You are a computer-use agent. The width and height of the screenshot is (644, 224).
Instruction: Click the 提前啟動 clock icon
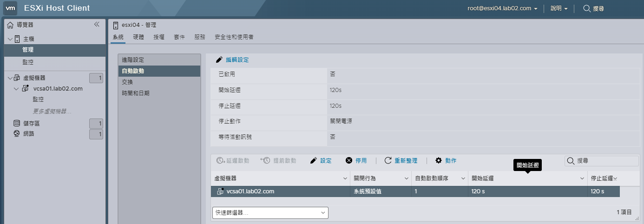265,160
